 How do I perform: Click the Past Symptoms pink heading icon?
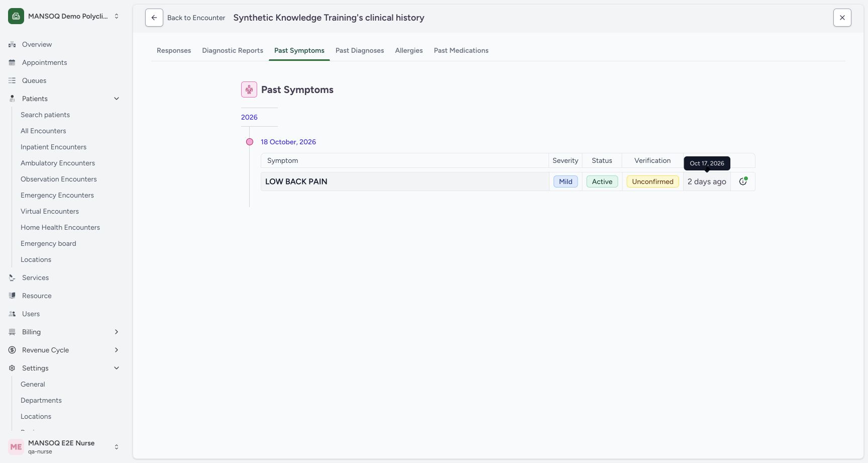(249, 89)
